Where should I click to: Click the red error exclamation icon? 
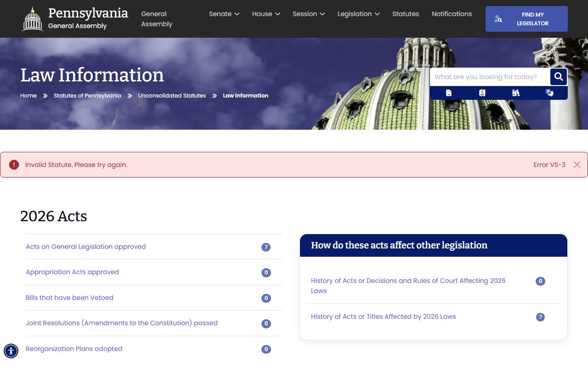point(14,165)
